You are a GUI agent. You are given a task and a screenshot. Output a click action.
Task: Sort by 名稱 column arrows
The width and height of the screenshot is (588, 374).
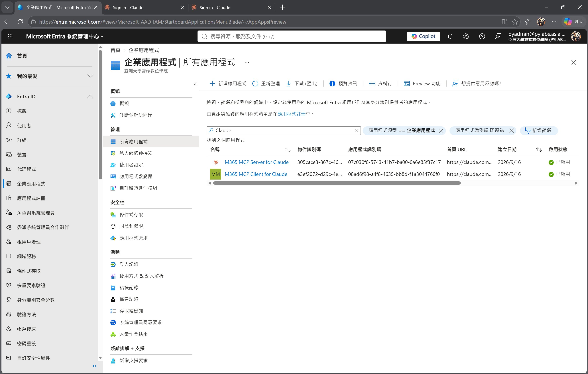coord(287,149)
